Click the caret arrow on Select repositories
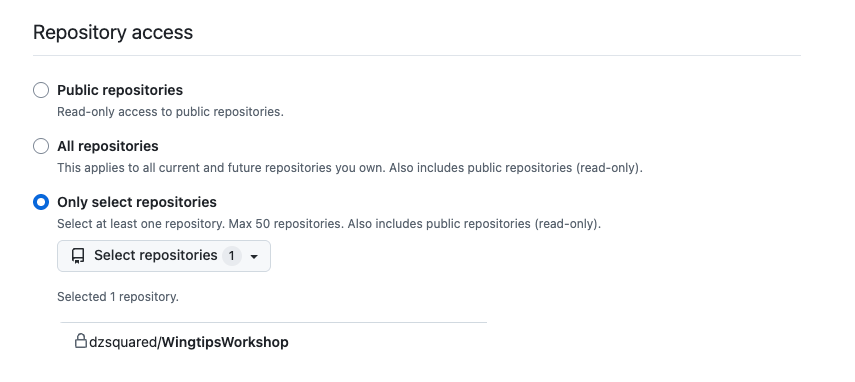The width and height of the screenshot is (855, 382). click(254, 256)
